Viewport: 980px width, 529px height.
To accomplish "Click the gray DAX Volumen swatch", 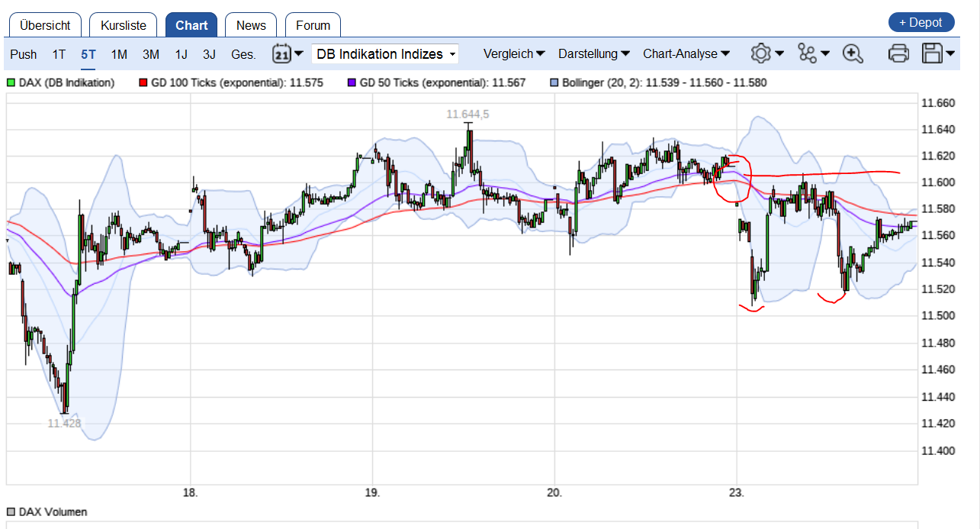I will 11,512.
